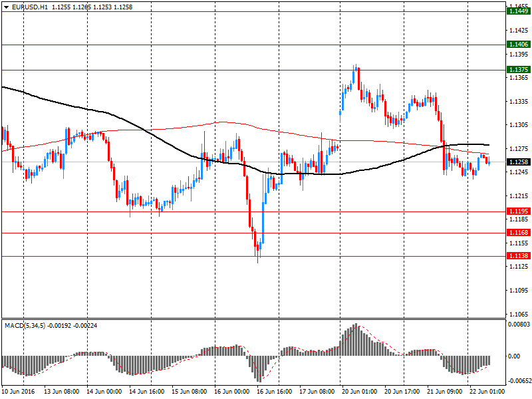532x399 pixels.
Task: Click the 1.1125 price scale value
Action: 519,267
